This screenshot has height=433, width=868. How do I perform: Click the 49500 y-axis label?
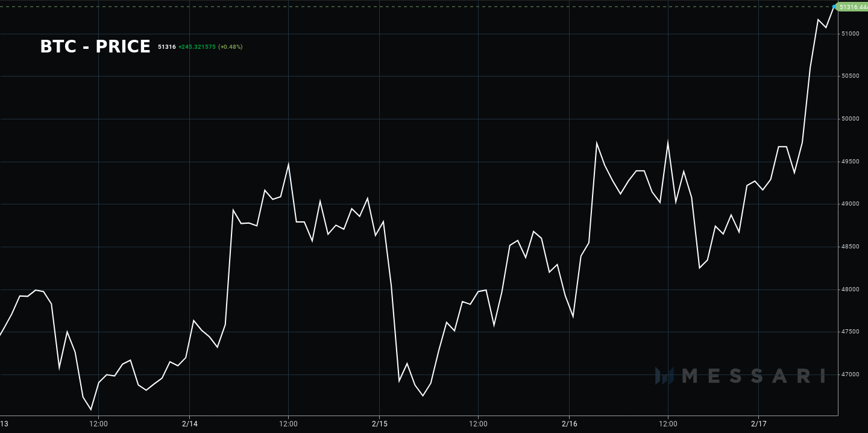851,162
